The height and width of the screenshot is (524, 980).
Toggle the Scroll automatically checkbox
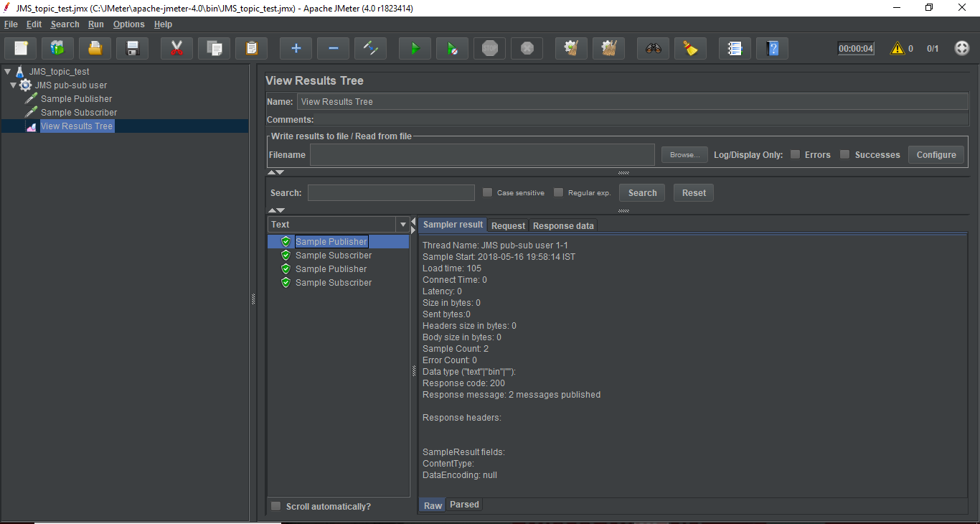click(x=276, y=507)
